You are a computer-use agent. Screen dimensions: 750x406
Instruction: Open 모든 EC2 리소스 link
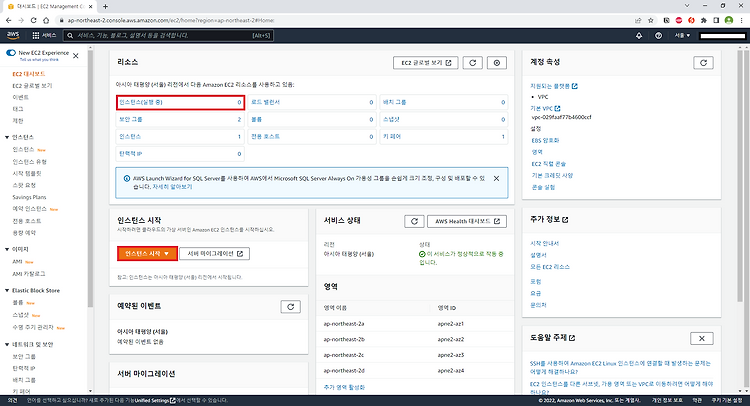point(550,267)
